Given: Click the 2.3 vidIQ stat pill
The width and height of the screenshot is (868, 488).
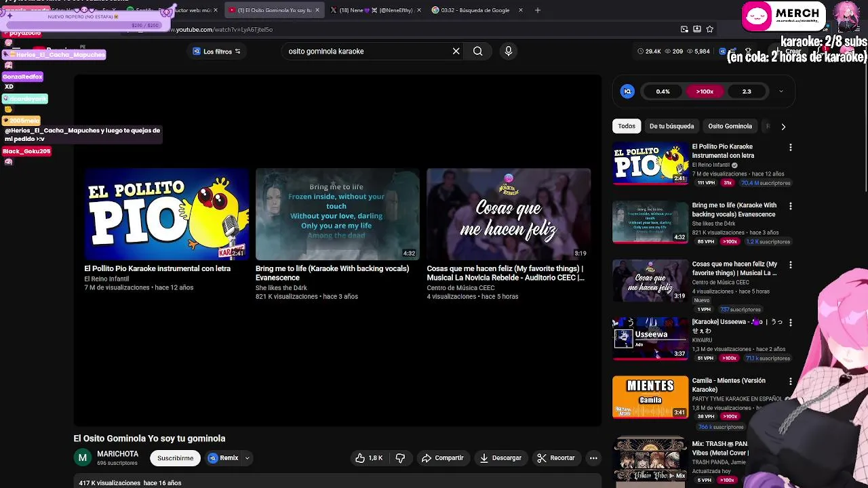Looking at the screenshot, I should tap(747, 91).
